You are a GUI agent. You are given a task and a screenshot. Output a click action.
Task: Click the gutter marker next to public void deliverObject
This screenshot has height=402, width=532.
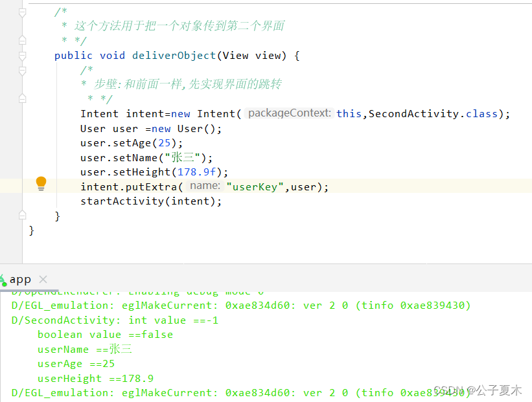(22, 55)
